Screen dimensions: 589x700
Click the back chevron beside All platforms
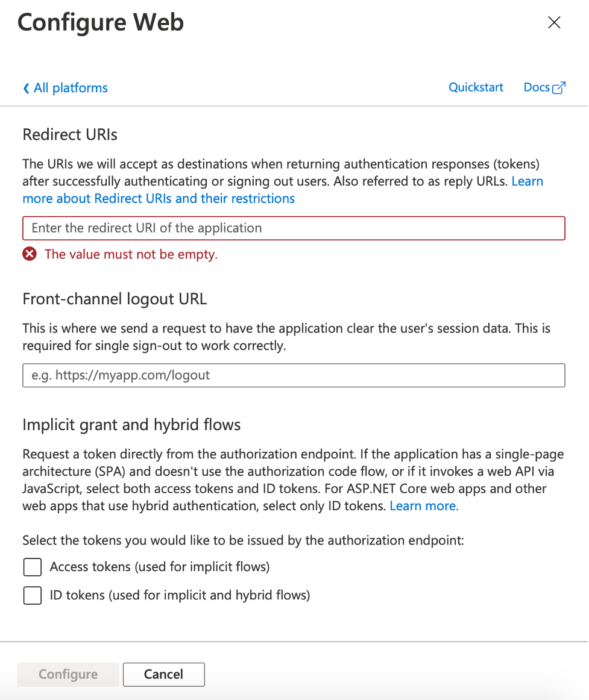pos(26,89)
